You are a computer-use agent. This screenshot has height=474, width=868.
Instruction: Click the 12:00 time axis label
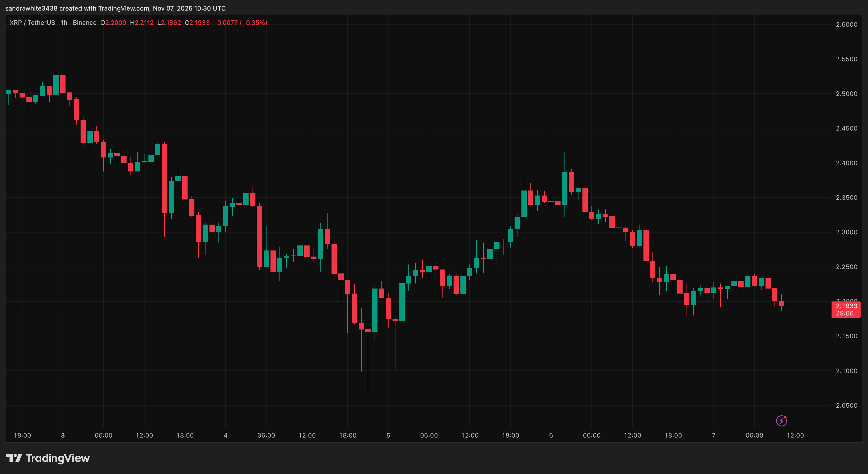(307, 435)
